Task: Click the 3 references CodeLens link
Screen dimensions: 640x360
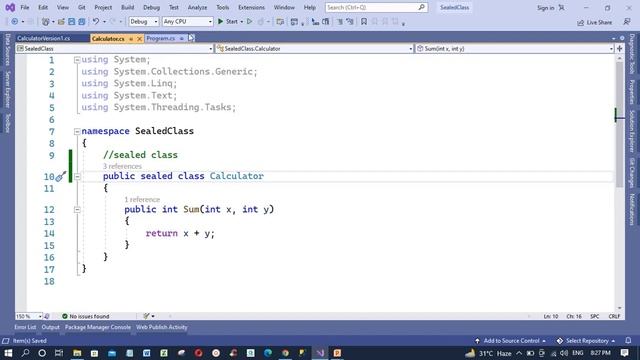Action: [x=122, y=166]
